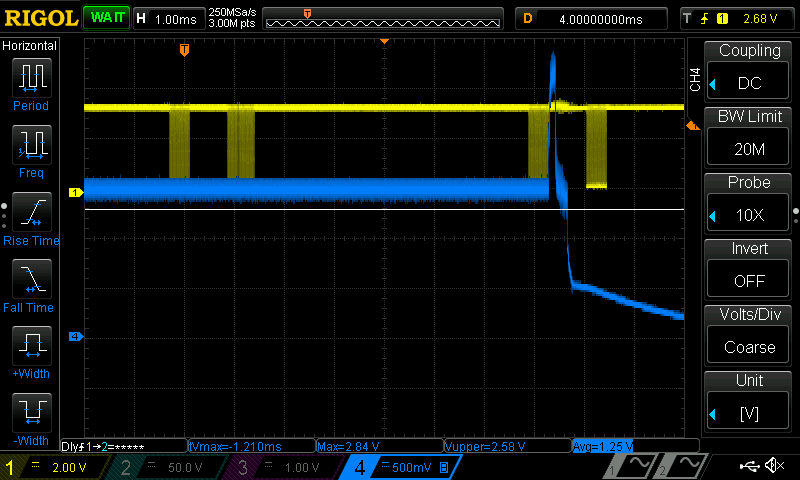Choose the Rise Time measurement icon

[31, 216]
